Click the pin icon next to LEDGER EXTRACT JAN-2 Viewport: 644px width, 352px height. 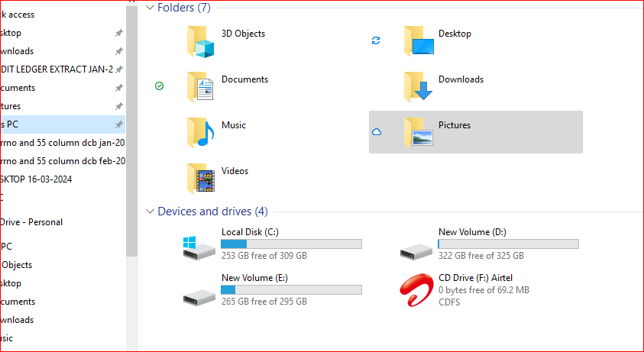pyautogui.click(x=118, y=69)
